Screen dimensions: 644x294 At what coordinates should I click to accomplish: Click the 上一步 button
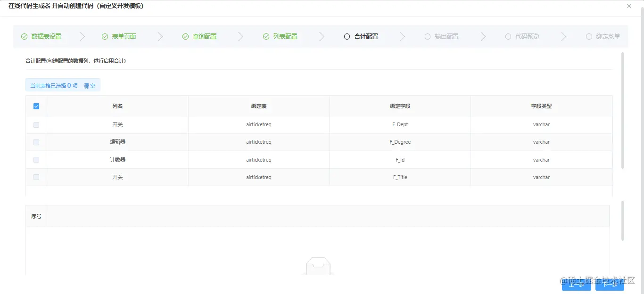[576, 284]
